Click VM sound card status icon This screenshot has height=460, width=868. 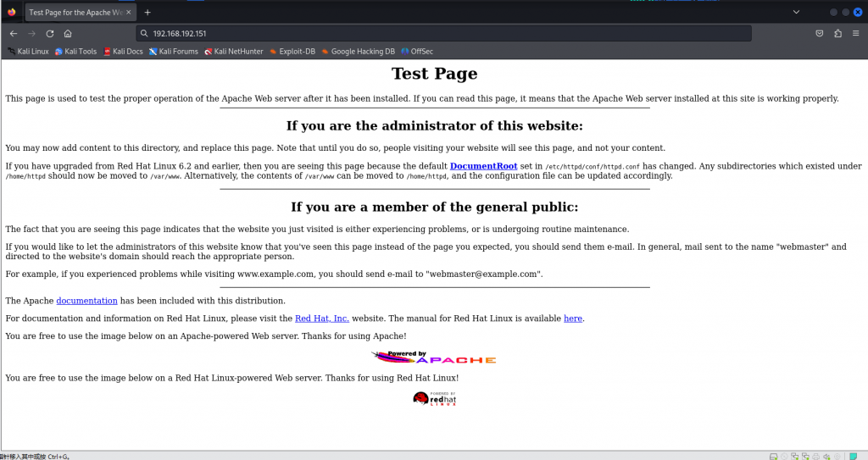pyautogui.click(x=826, y=456)
